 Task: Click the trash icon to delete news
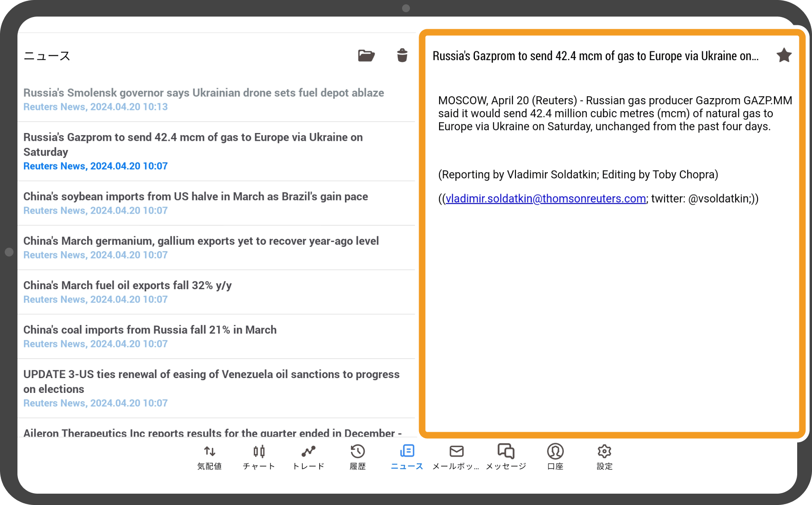402,56
